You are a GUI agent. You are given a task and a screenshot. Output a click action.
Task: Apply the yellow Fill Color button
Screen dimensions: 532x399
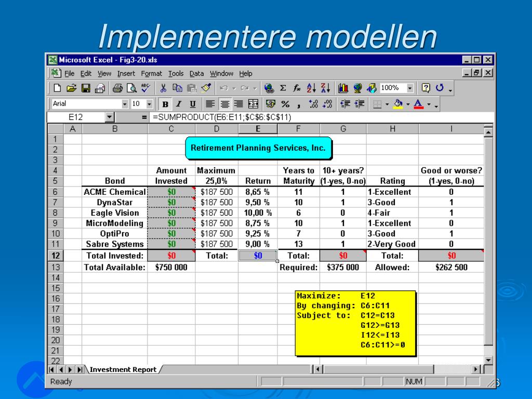(398, 104)
